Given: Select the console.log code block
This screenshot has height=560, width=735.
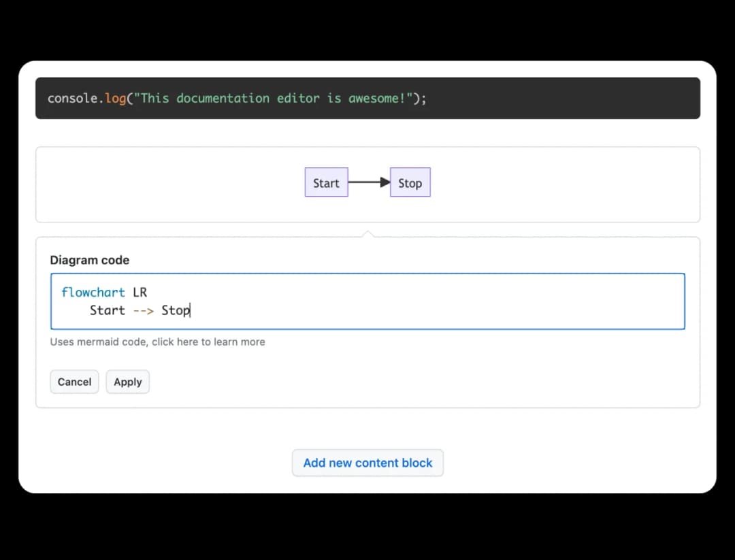Looking at the screenshot, I should (367, 99).
